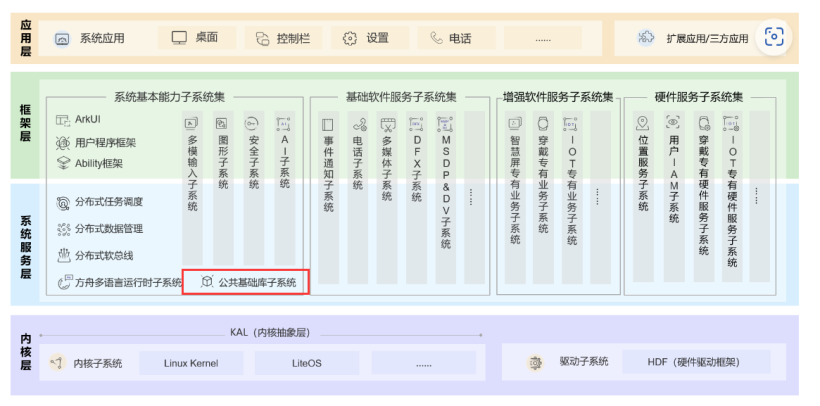Click the vertical 智慧屏专有业务子系统 text
Screen dimensions: 820x406
[515, 189]
